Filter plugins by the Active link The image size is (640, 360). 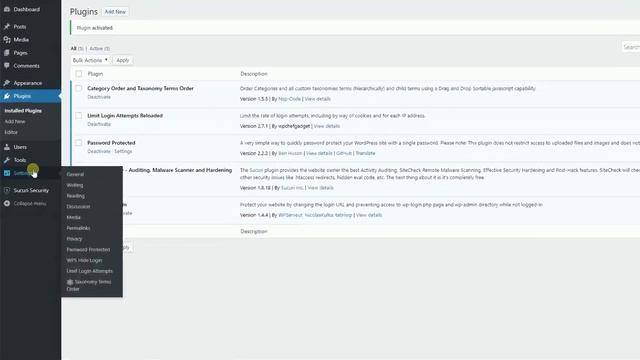pos(96,49)
